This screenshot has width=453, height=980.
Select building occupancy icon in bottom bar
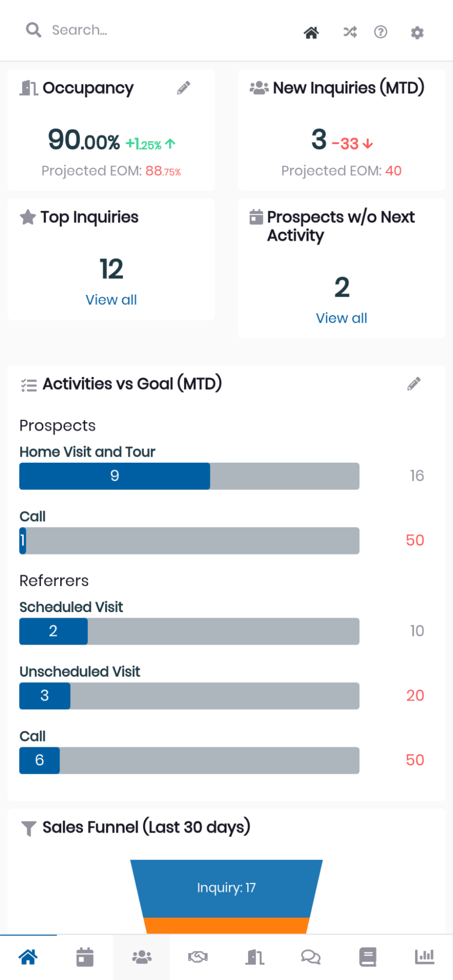(x=254, y=956)
